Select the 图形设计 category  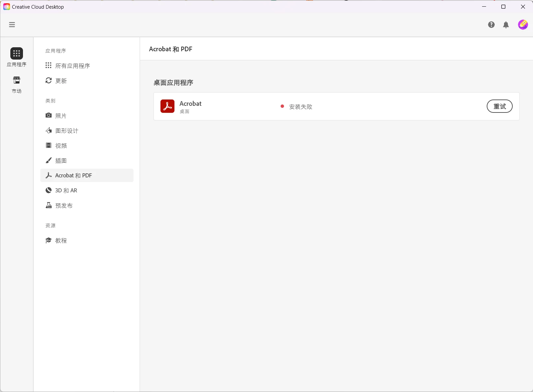(x=87, y=130)
